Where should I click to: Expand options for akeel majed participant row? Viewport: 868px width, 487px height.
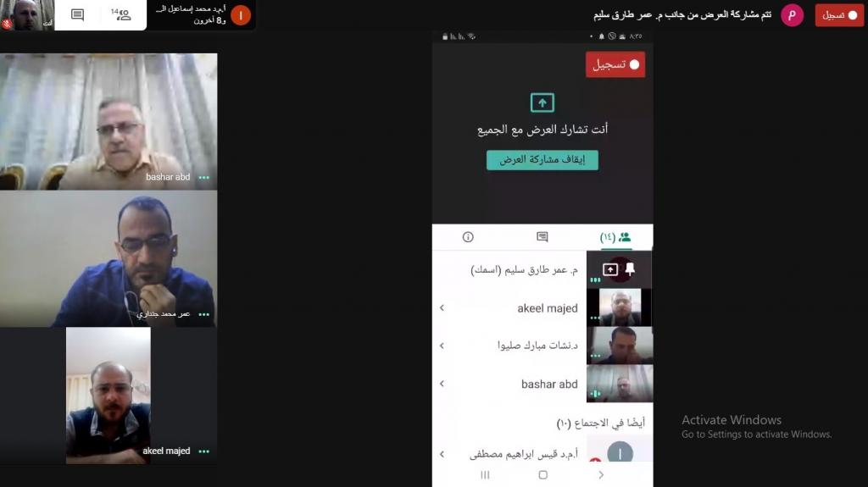coord(442,307)
